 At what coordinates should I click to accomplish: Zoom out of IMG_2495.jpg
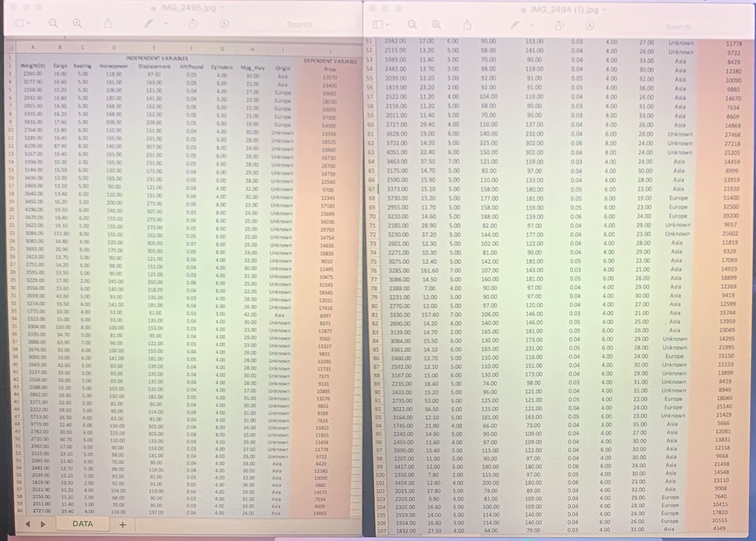53,24
